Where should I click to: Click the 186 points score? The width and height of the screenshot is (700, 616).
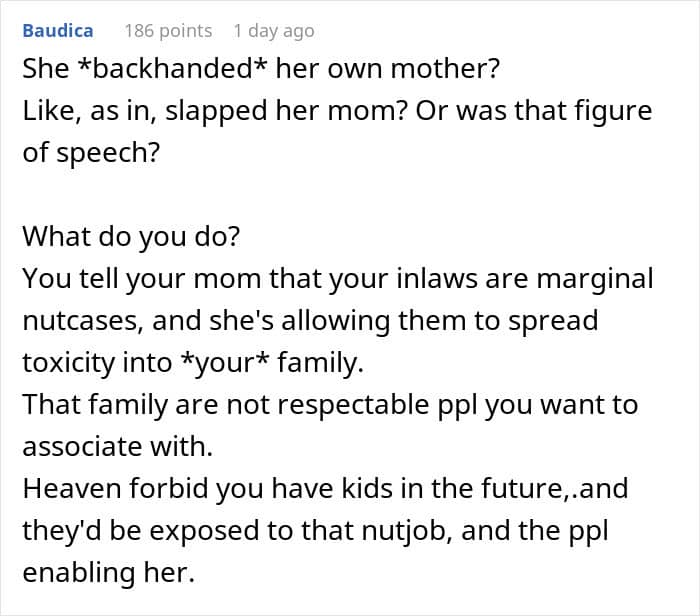168,31
